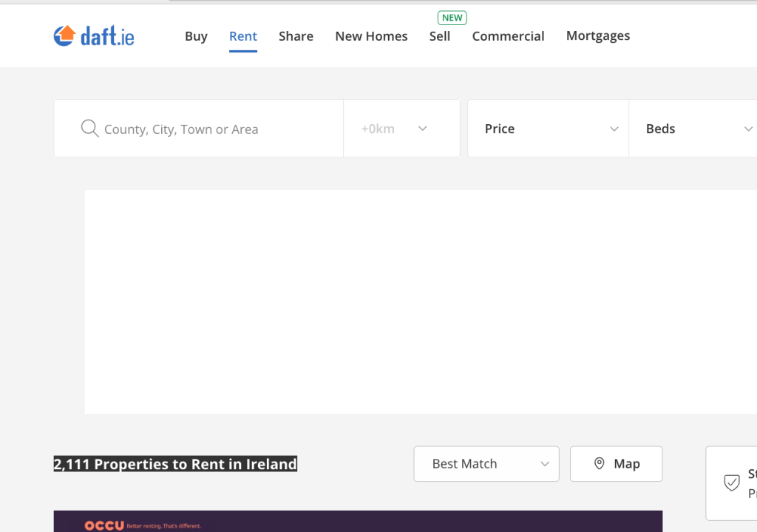
Task: Click the daft.ie house logo
Action: (65, 35)
